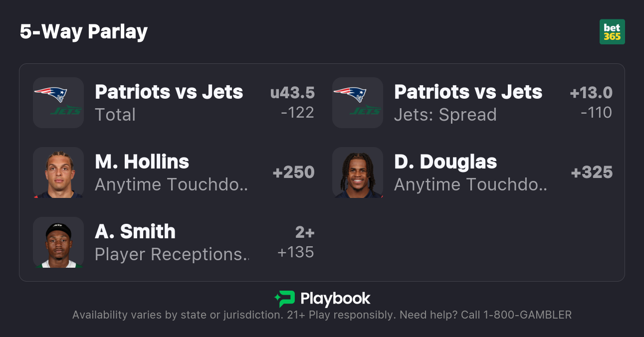Select the +13.0 Jets spread odds
The image size is (644, 337).
coord(591,103)
